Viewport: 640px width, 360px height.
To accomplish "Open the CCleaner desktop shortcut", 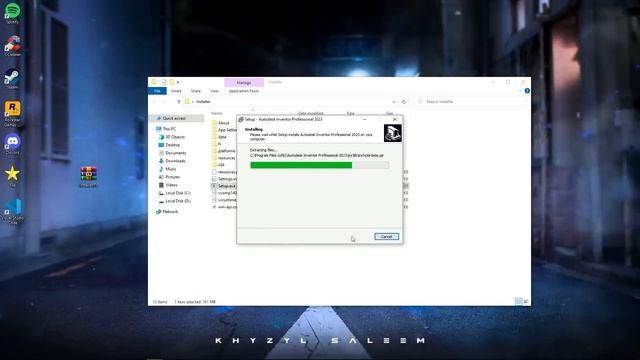I will (x=12, y=46).
